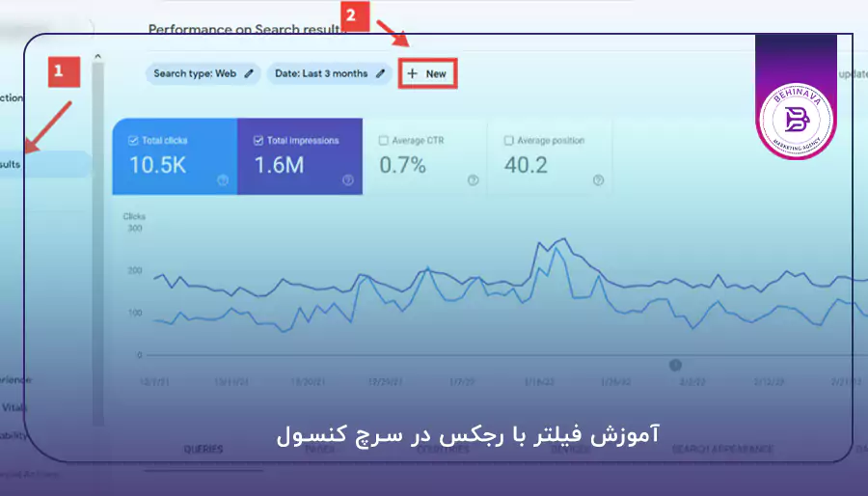Viewport: 868px width, 496px height.
Task: Click the sidebar vertical scrollbar
Action: 98,243
